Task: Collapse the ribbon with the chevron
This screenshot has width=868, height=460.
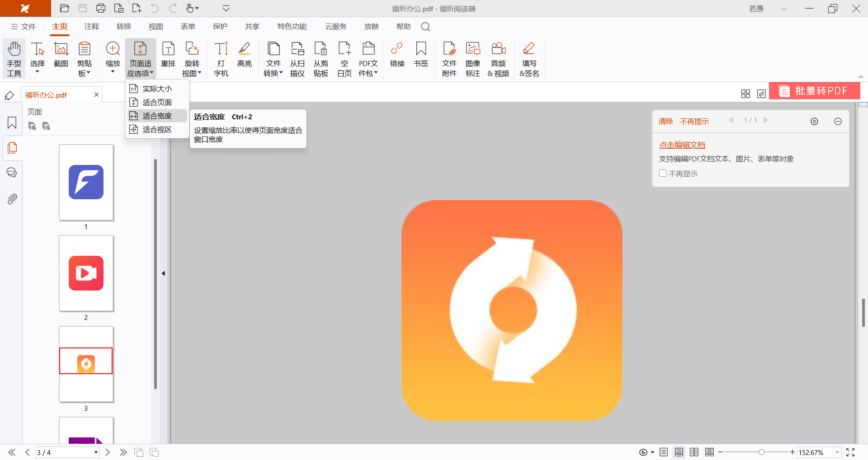Action: click(861, 77)
